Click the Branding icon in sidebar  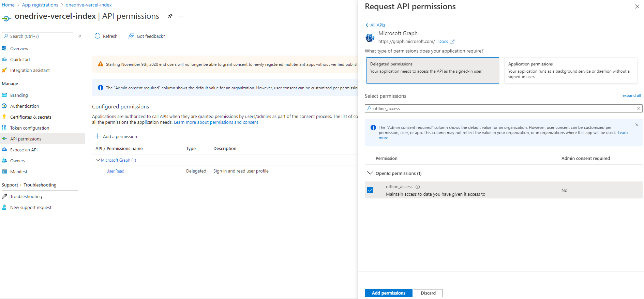[4, 95]
